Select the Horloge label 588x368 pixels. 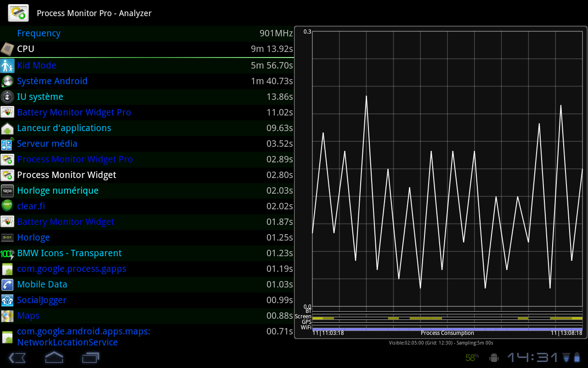point(34,237)
